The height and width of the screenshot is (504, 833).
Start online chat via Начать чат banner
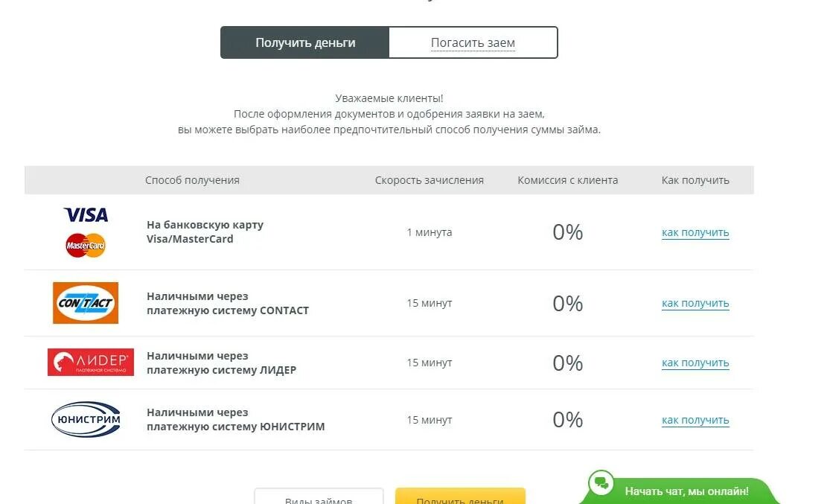pos(686,491)
